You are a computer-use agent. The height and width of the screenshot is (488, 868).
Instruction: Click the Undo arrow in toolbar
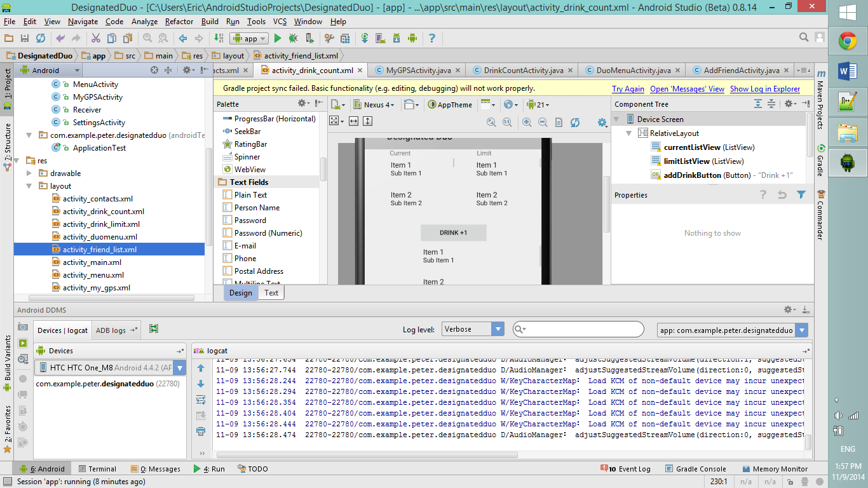(x=60, y=38)
